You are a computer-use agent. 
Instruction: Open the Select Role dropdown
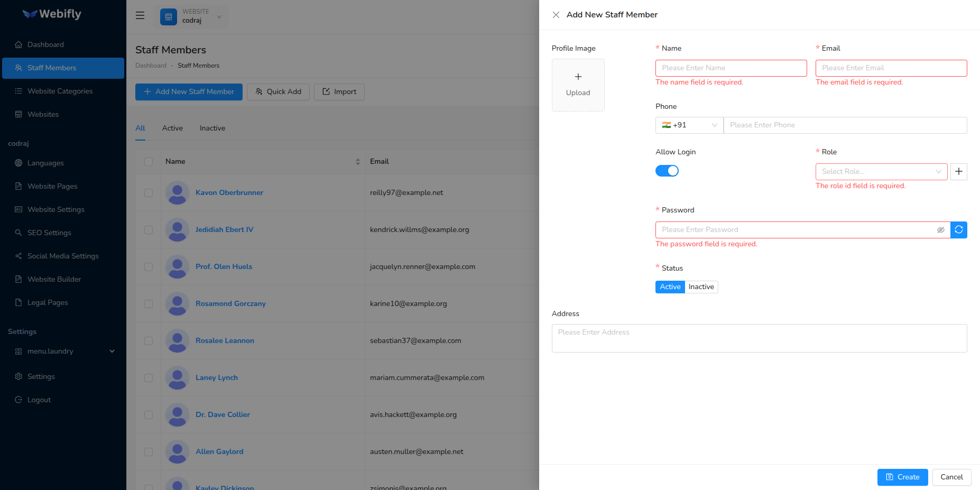coord(881,172)
